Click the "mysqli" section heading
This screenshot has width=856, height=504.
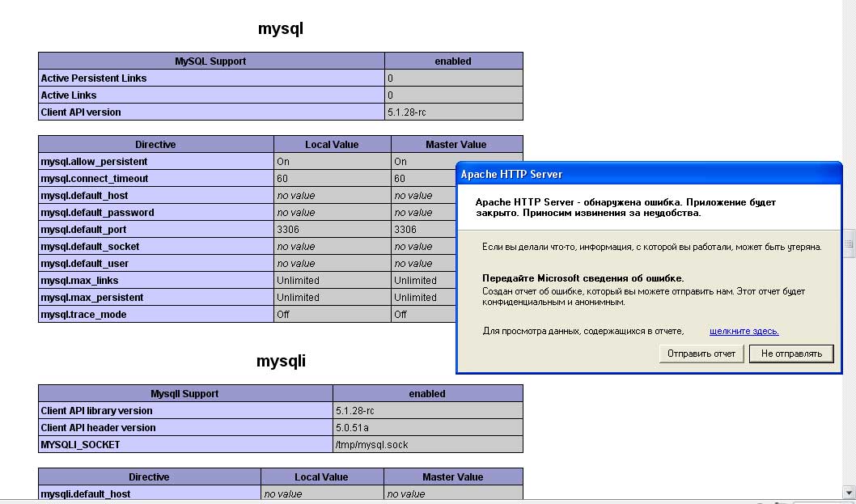coord(281,362)
